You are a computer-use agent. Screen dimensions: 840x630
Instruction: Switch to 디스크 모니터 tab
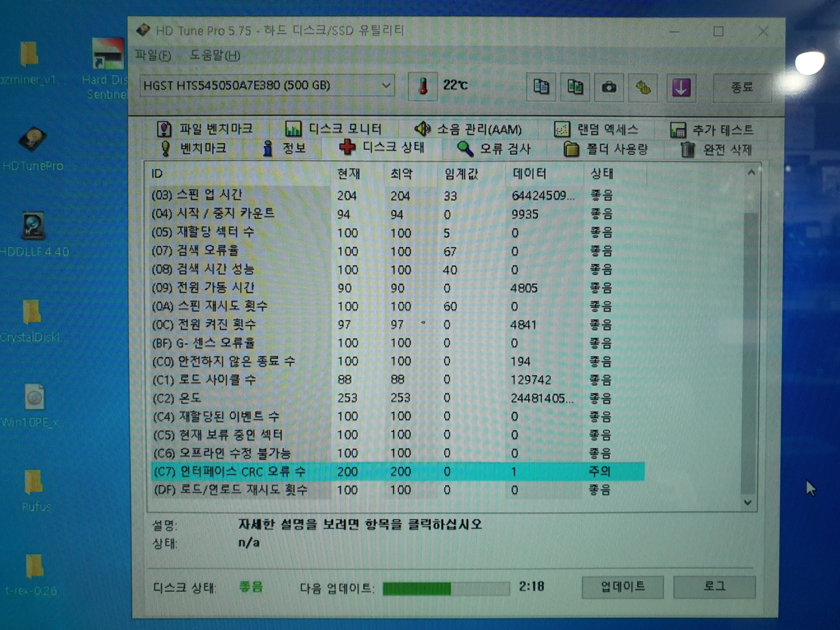[x=333, y=129]
